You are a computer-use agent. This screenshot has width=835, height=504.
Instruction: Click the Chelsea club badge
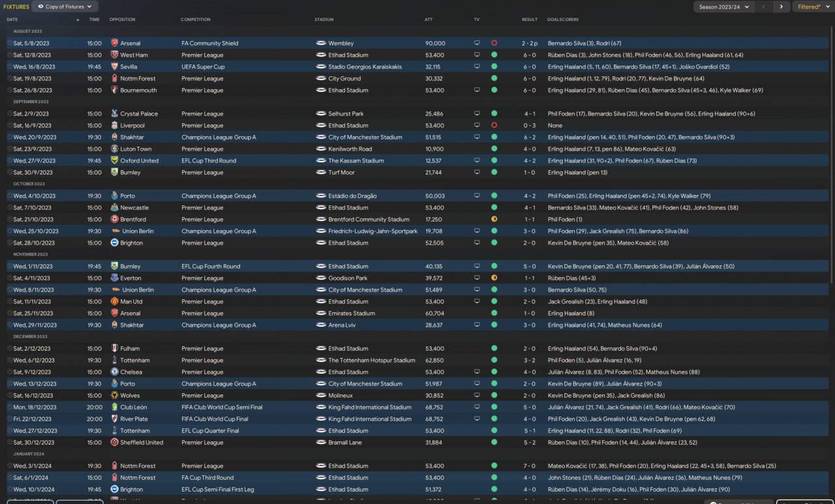(x=114, y=372)
